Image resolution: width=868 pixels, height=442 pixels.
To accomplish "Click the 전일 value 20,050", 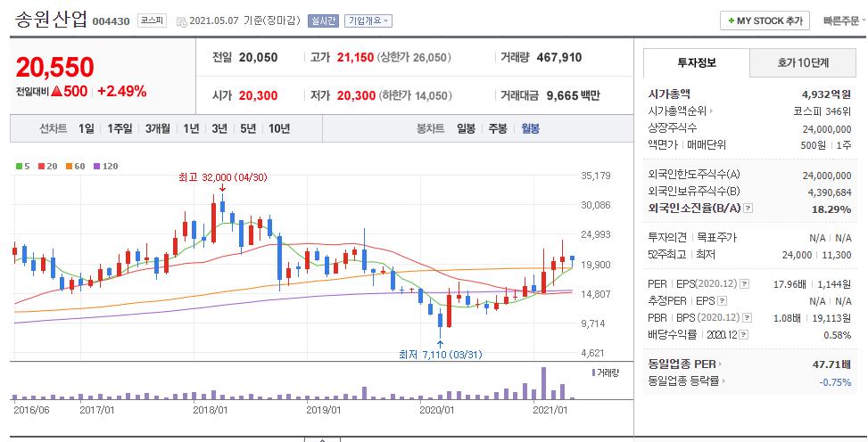I will click(259, 57).
